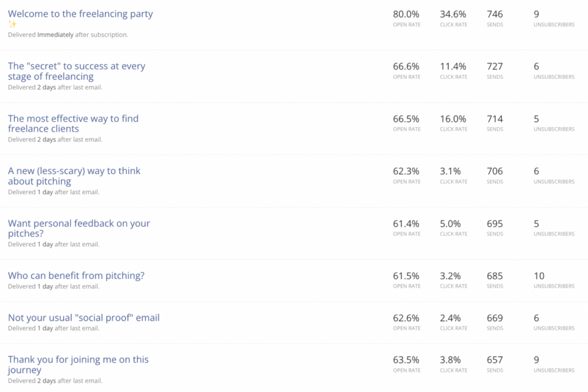Open the "Who can benefit from pitching?" email
This screenshot has height=392, width=588.
(76, 276)
